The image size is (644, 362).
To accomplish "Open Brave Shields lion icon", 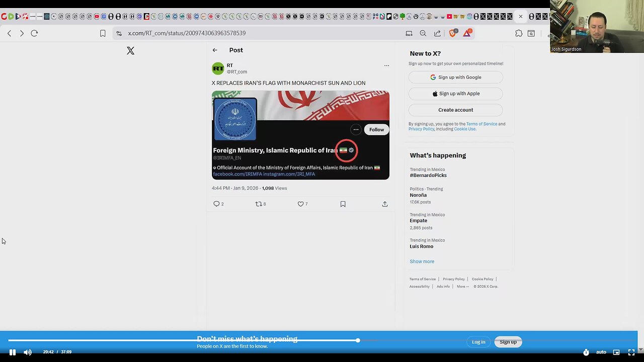I will coord(453,33).
